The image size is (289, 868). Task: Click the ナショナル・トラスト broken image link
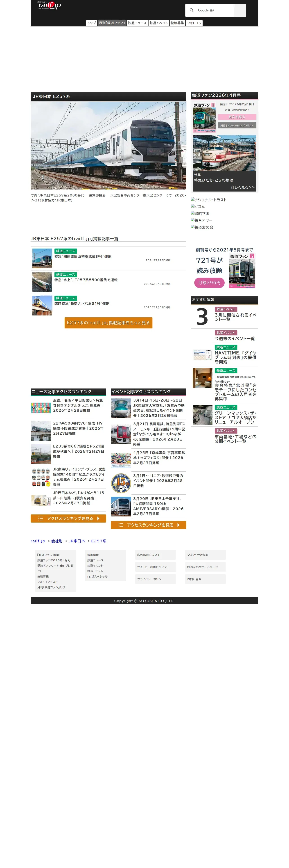(x=209, y=200)
